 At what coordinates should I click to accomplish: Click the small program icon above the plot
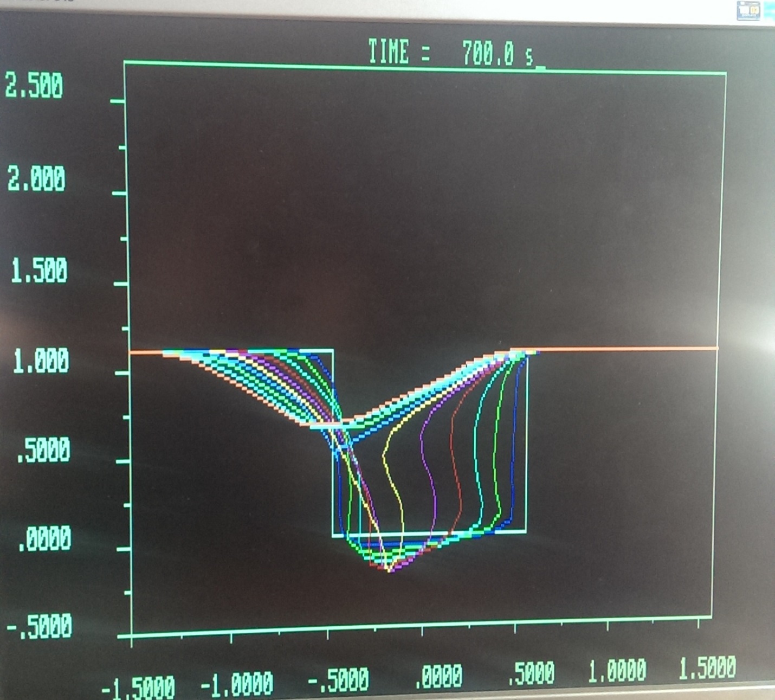[749, 10]
